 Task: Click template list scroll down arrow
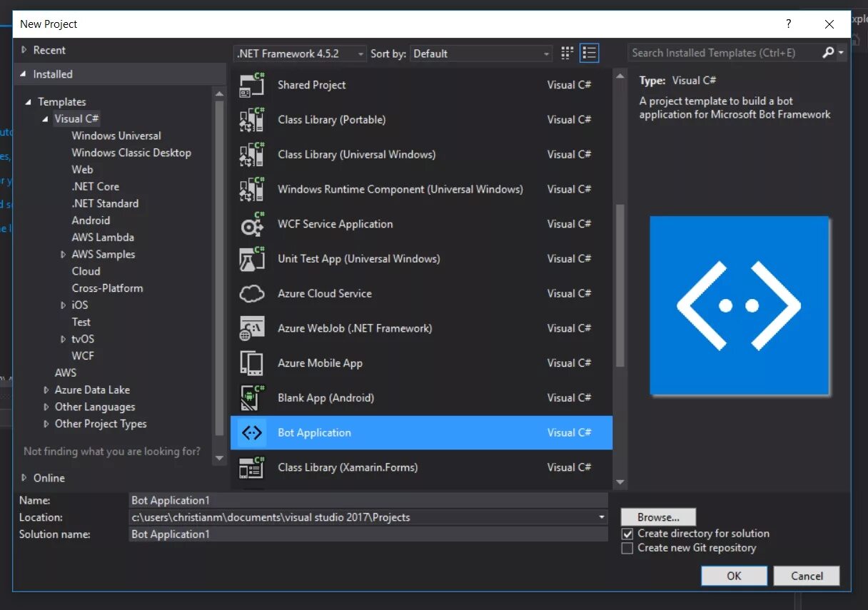tap(620, 483)
